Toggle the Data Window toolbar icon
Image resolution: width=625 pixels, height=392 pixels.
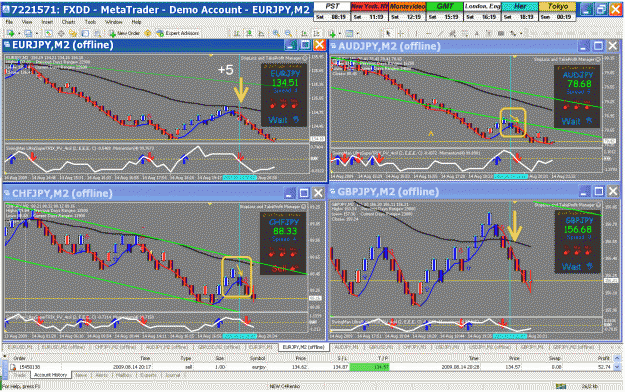(61, 33)
